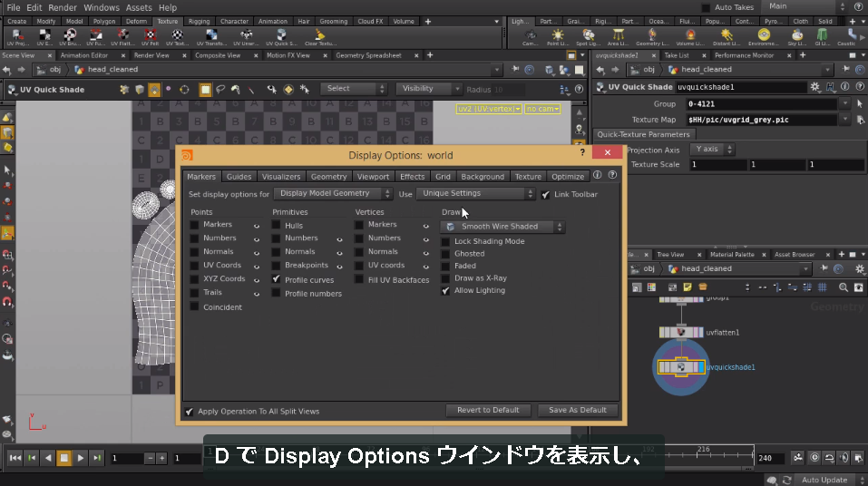Enable the Points Numbers checkbox
This screenshot has width=868, height=486.
coord(194,238)
